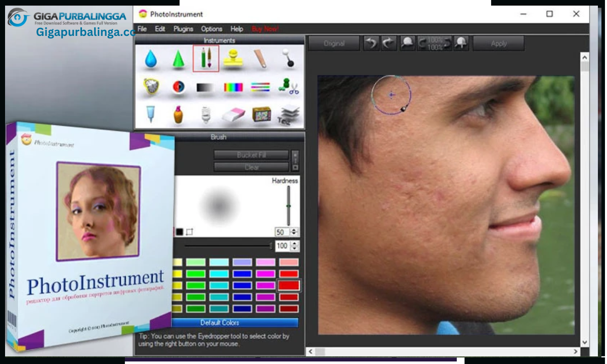Select the stacked layers Text instrument
607x364 pixels.
[289, 115]
